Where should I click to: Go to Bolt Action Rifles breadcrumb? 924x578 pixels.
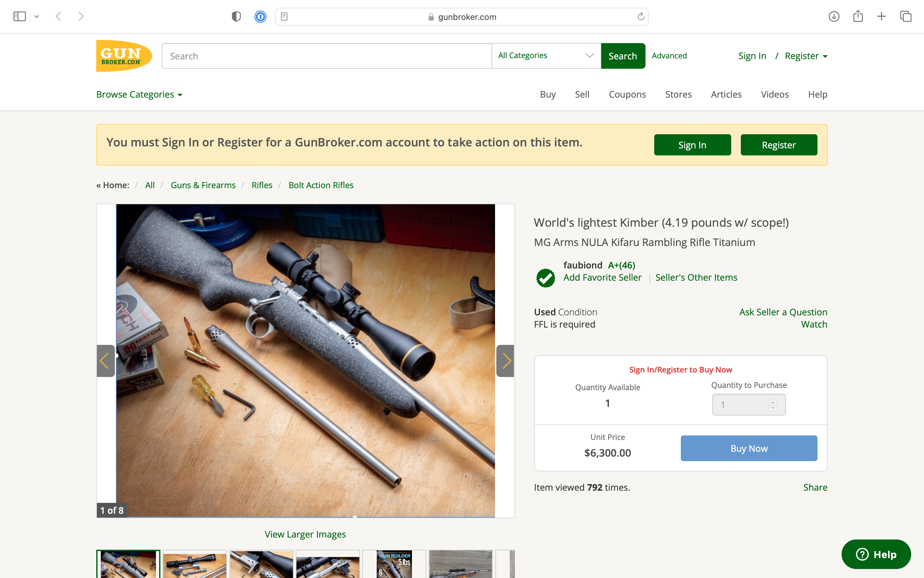pos(321,185)
